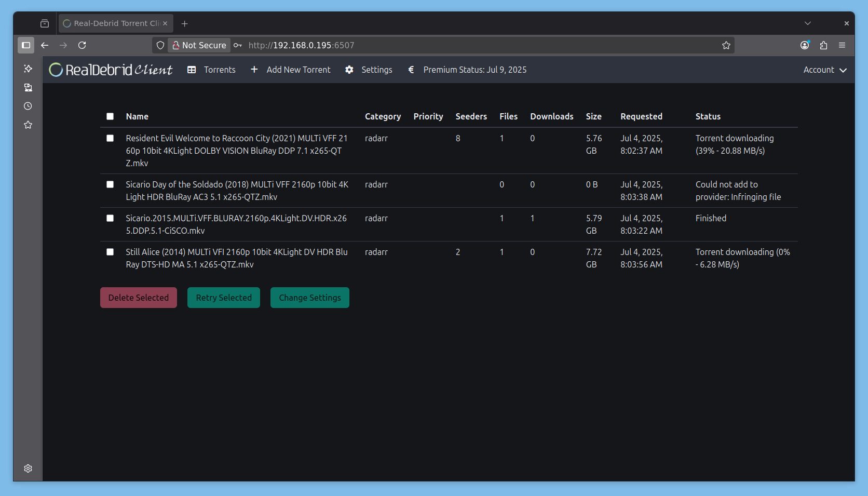
Task: Sort by the Seeders column header
Action: (x=471, y=116)
